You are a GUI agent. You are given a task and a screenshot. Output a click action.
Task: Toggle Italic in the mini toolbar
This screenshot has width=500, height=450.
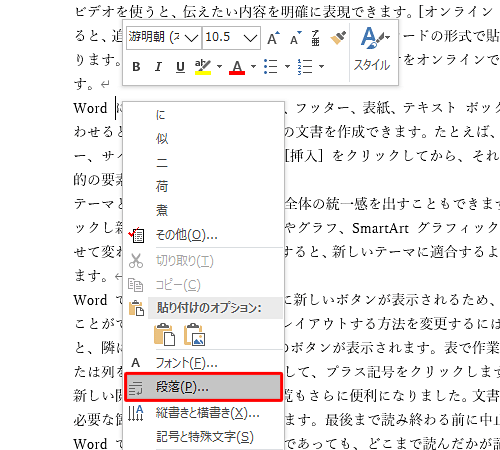pyautogui.click(x=158, y=67)
